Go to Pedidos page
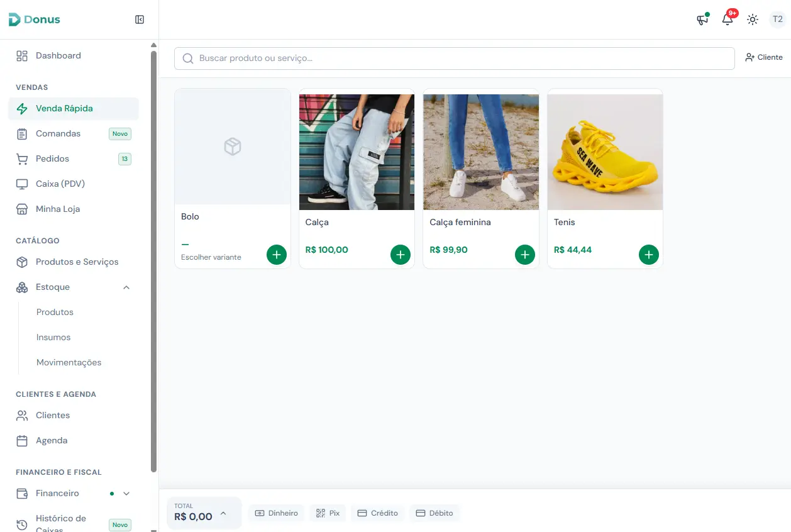Image resolution: width=791 pixels, height=532 pixels. pyautogui.click(x=74, y=159)
